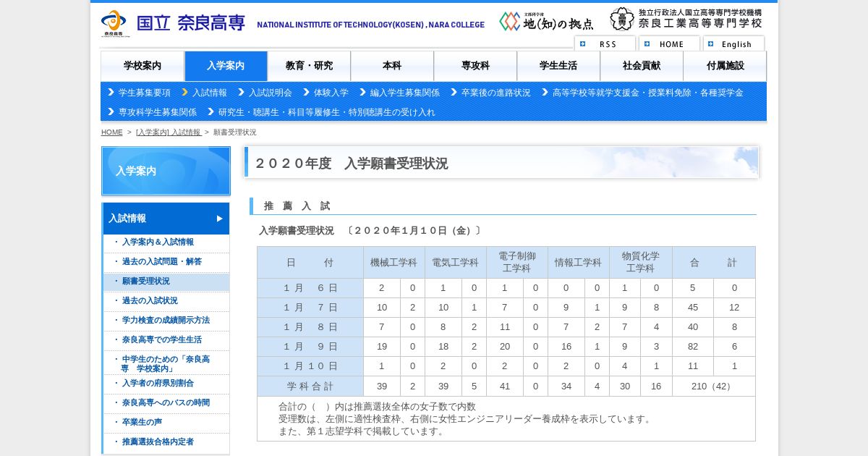Open the 学生生活 menu tab
The height and width of the screenshot is (456, 868).
[x=558, y=66]
